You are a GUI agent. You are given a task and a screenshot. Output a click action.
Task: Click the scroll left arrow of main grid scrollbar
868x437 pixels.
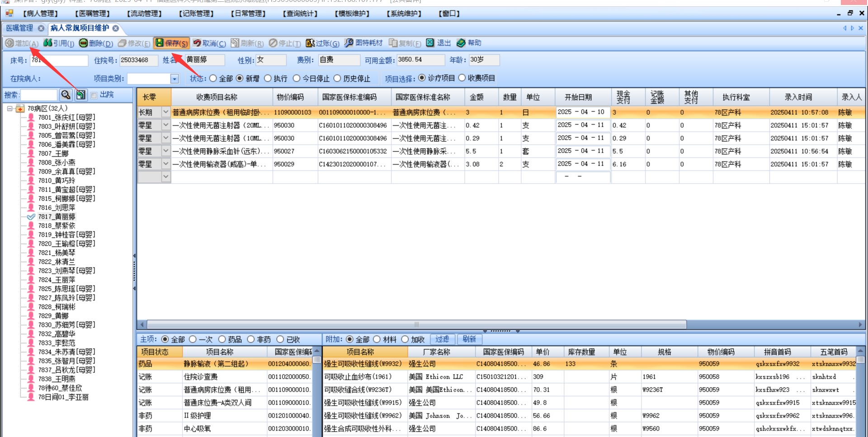tap(142, 324)
